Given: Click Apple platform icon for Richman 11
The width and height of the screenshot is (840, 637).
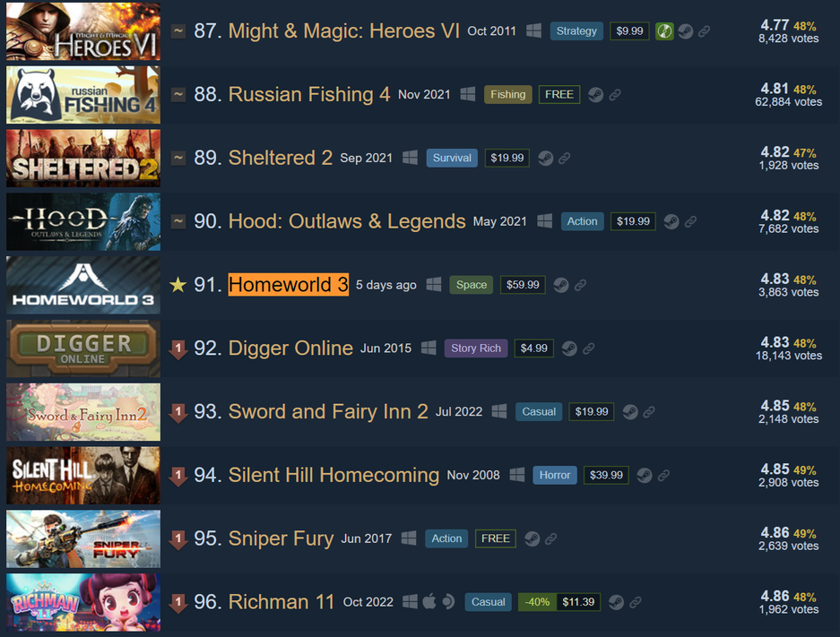Looking at the screenshot, I should (429, 602).
